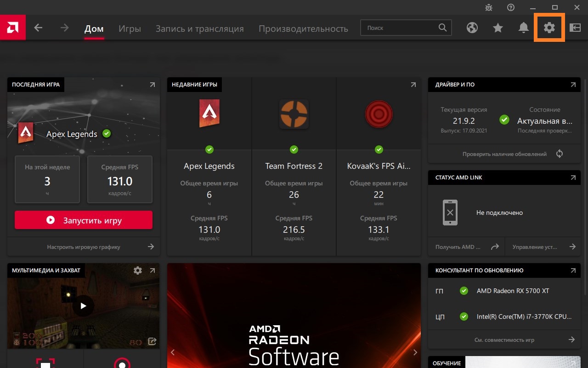Expand the Статус AMD Link panel
Image resolution: width=588 pixels, height=368 pixels.
573,178
